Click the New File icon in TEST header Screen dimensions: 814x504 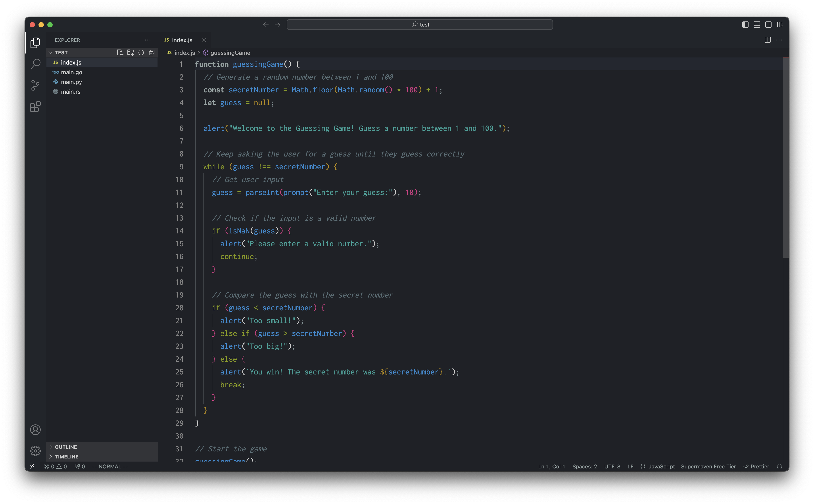[x=120, y=53]
